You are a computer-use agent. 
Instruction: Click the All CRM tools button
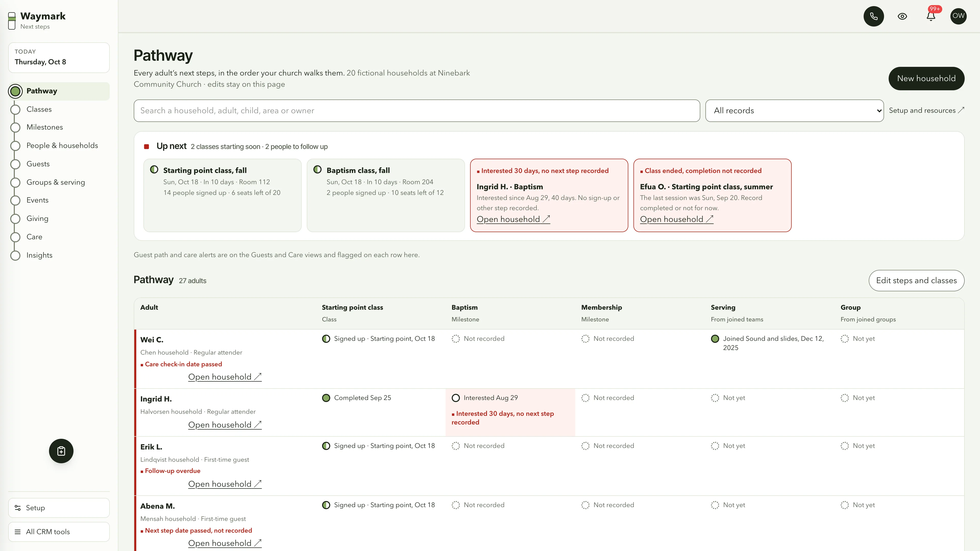point(59,532)
